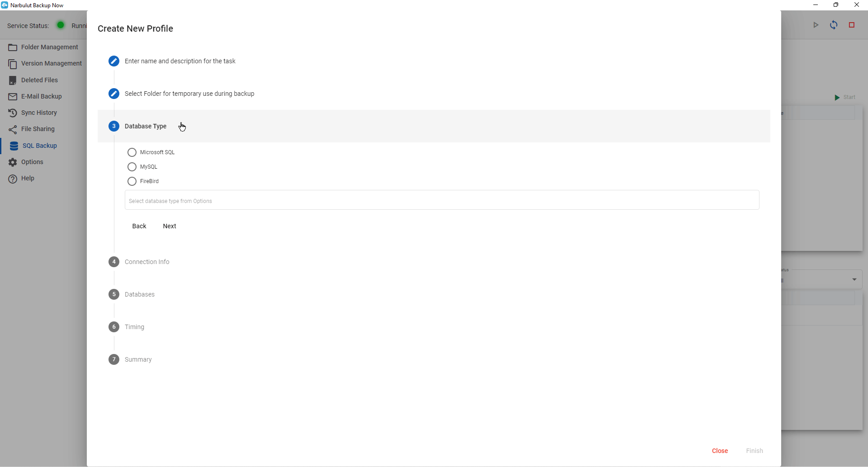
Task: Minimize the Narbulut Backup Now window
Action: pos(816,5)
